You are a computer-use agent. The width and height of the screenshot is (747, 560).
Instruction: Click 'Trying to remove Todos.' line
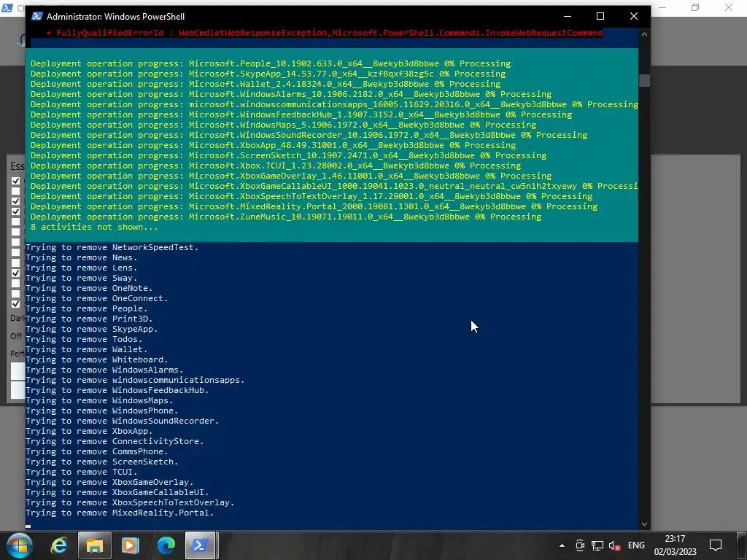(x=84, y=340)
